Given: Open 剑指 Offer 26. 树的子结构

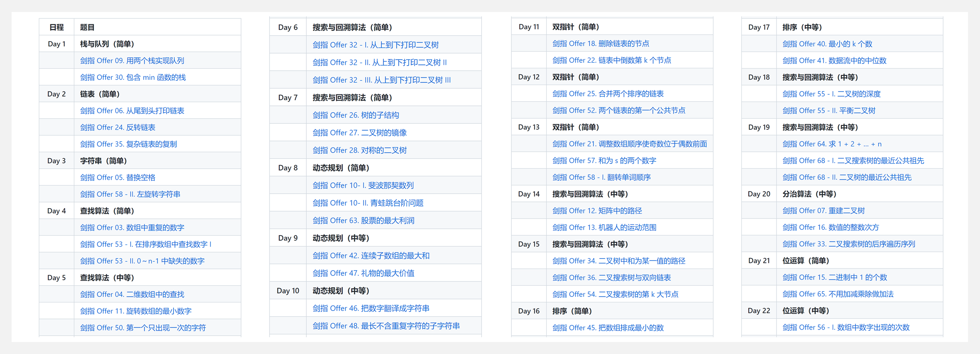Looking at the screenshot, I should click(356, 115).
